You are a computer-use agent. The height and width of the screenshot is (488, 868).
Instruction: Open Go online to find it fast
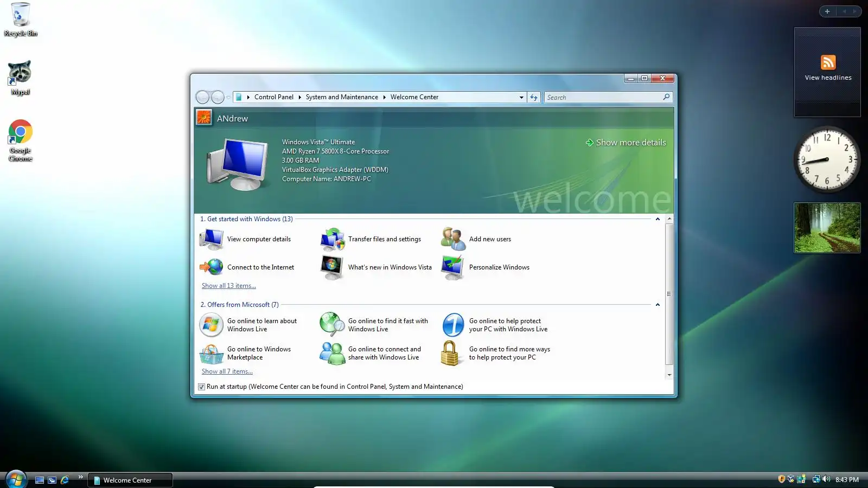point(374,325)
